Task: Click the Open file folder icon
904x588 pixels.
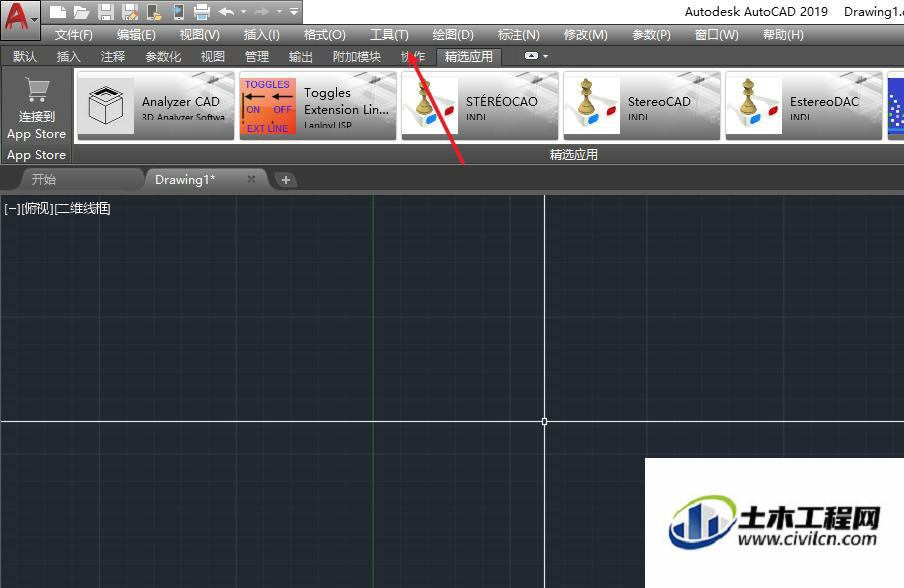Action: [x=81, y=12]
